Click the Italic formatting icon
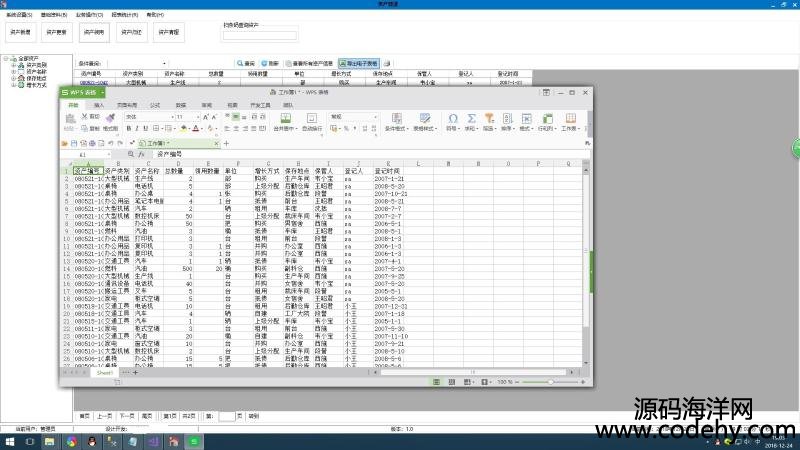This screenshot has height=450, width=800. point(139,128)
